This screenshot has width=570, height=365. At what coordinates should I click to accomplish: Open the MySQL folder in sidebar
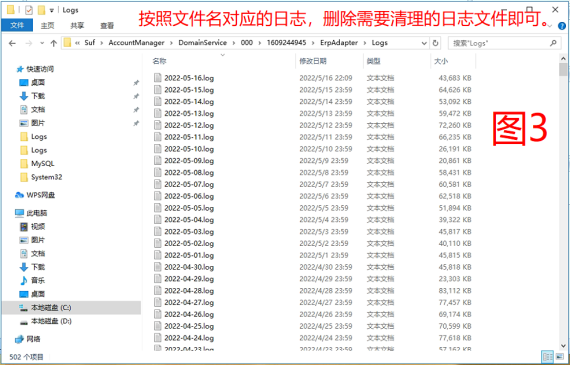43,164
